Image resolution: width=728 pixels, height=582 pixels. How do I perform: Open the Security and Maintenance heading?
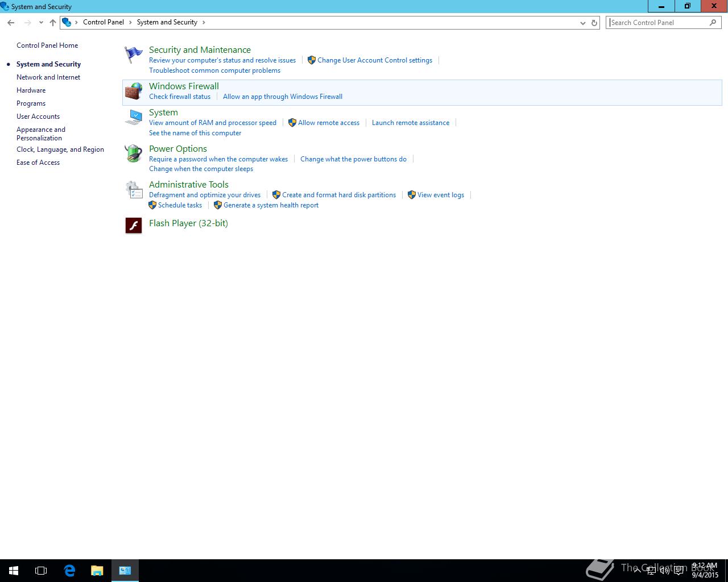coord(200,50)
